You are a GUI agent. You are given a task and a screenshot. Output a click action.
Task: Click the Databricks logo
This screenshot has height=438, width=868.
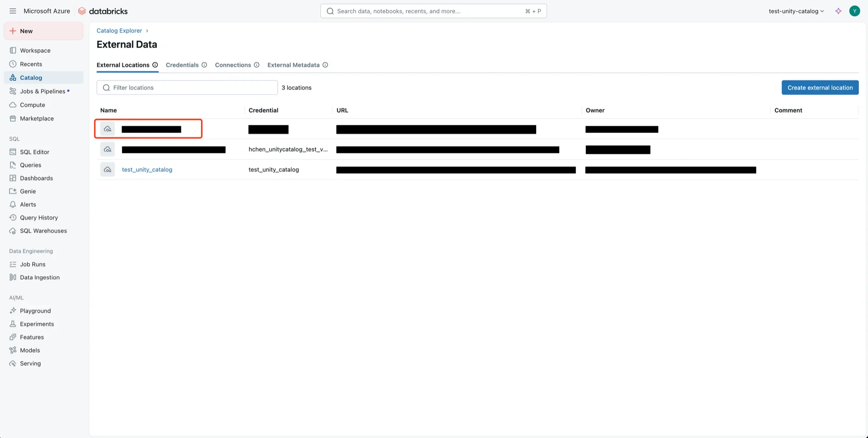tap(103, 11)
